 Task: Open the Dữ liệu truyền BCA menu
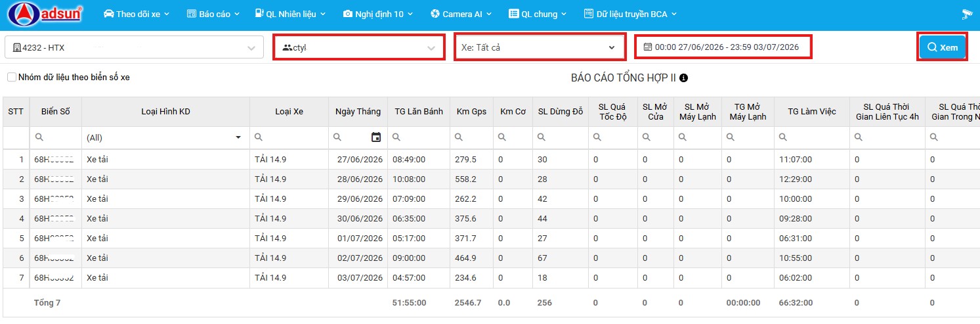pyautogui.click(x=630, y=14)
